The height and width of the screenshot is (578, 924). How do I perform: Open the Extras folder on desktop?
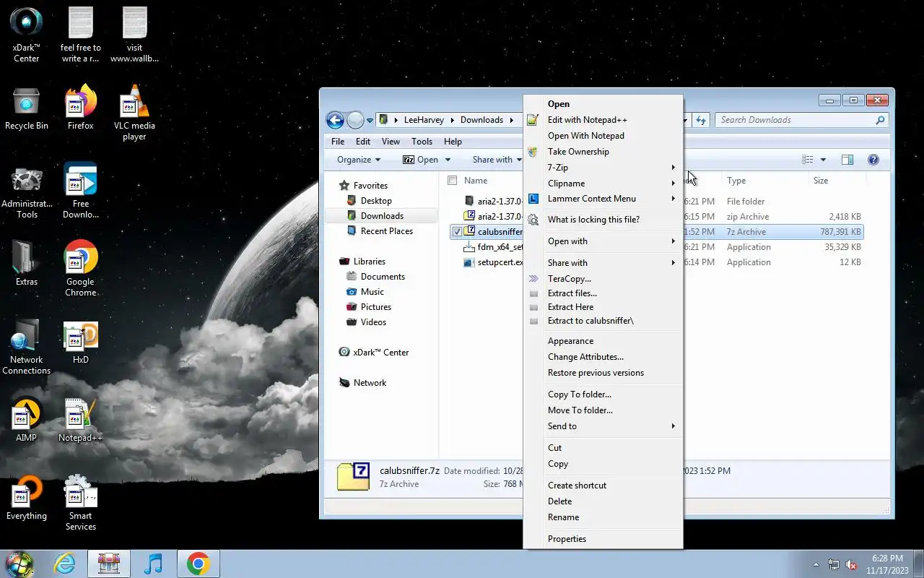(x=27, y=263)
